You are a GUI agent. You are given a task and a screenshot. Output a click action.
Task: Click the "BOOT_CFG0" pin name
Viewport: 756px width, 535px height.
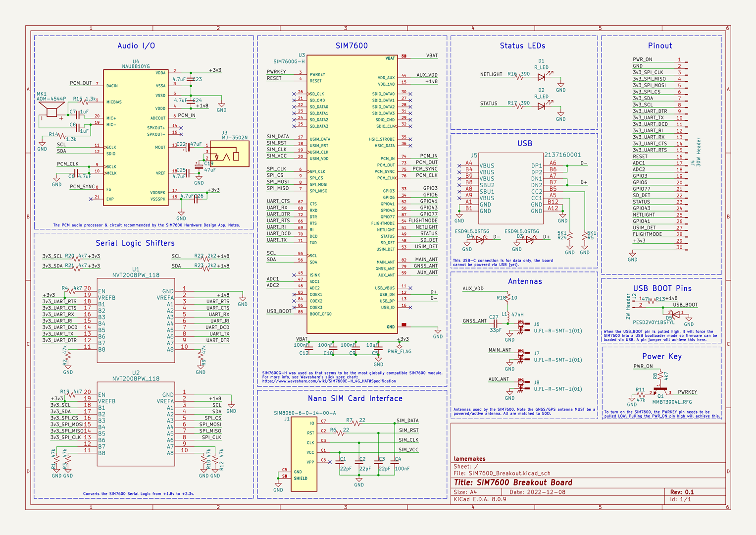[x=321, y=314]
